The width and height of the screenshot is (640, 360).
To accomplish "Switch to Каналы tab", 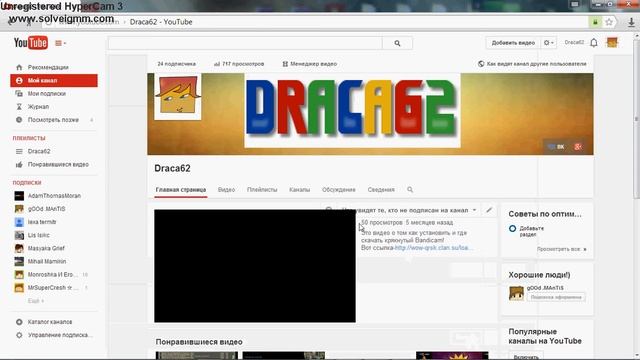I will point(300,190).
